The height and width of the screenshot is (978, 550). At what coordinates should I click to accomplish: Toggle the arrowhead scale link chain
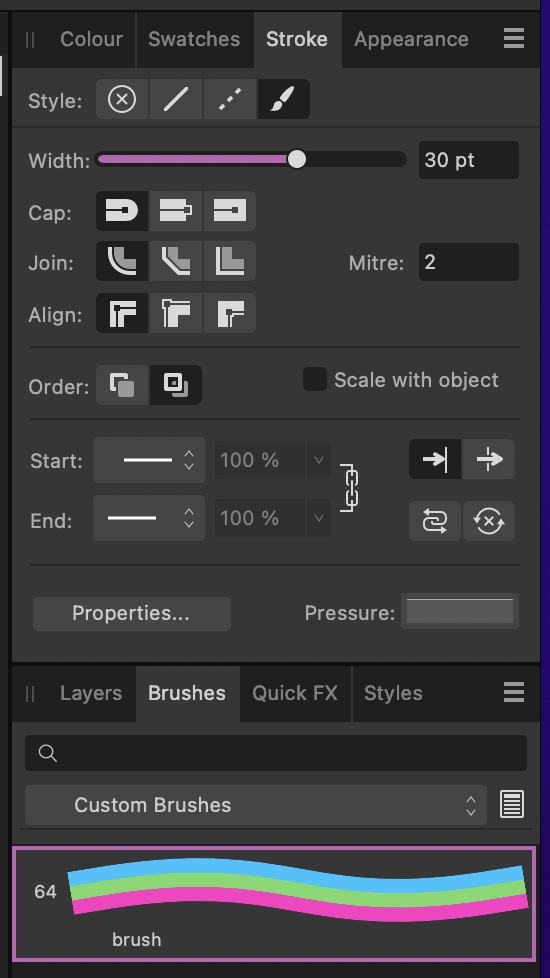click(x=350, y=488)
